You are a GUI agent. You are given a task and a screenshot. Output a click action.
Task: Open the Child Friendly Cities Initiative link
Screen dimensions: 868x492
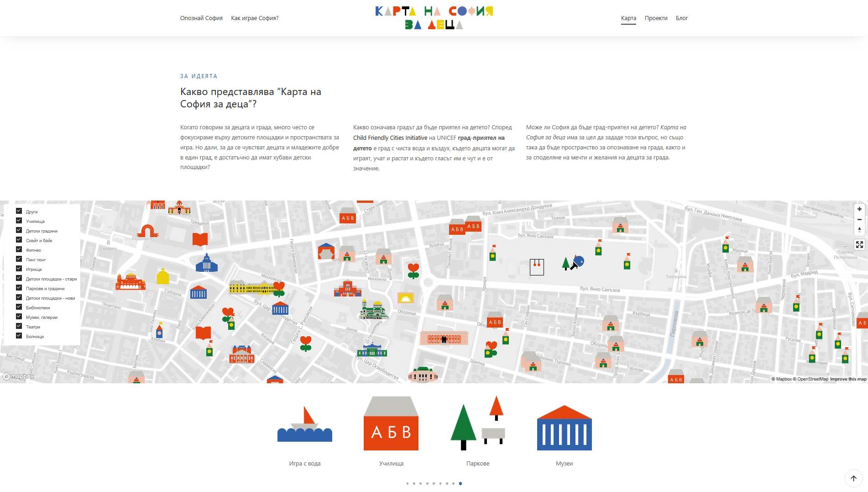390,138
